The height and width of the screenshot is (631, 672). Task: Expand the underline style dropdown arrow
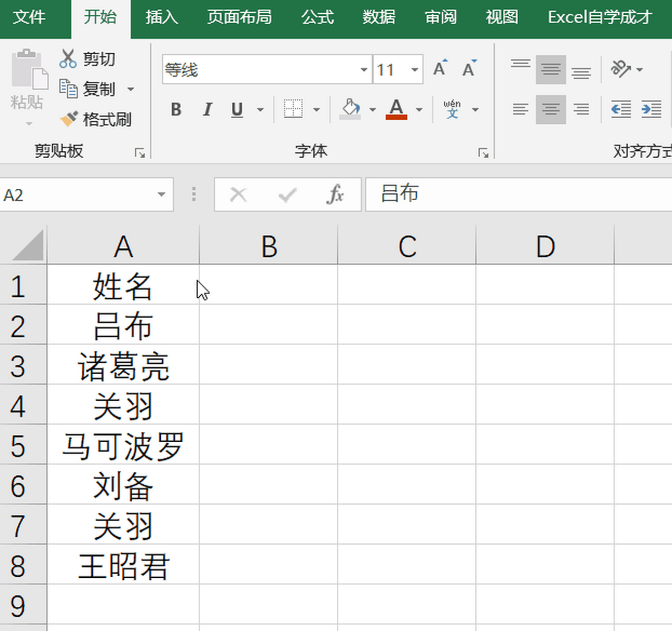pos(260,109)
